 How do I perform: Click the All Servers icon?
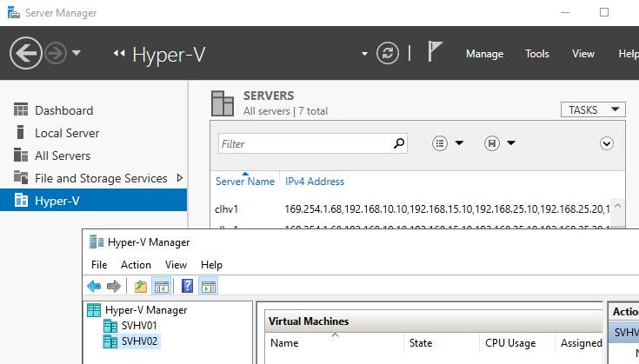[21, 156]
